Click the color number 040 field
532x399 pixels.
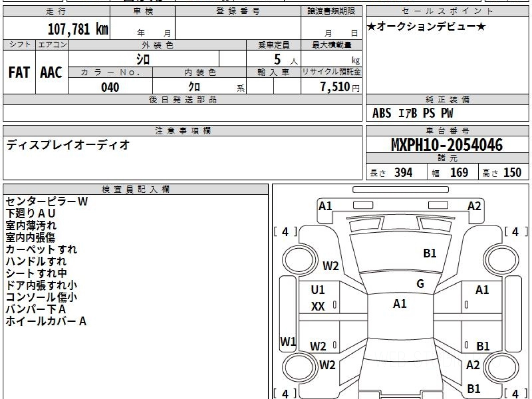[110, 87]
